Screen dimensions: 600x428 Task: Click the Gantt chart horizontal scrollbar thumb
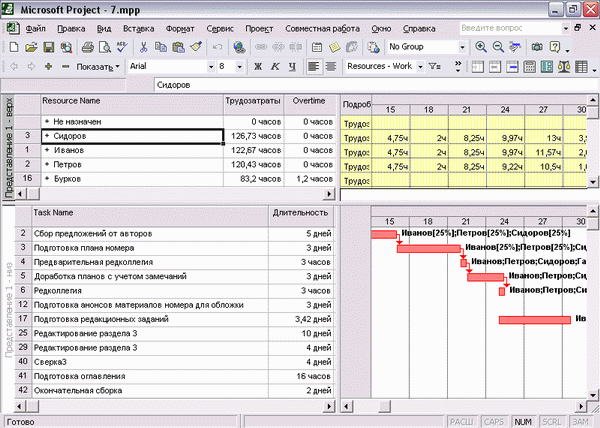click(384, 406)
